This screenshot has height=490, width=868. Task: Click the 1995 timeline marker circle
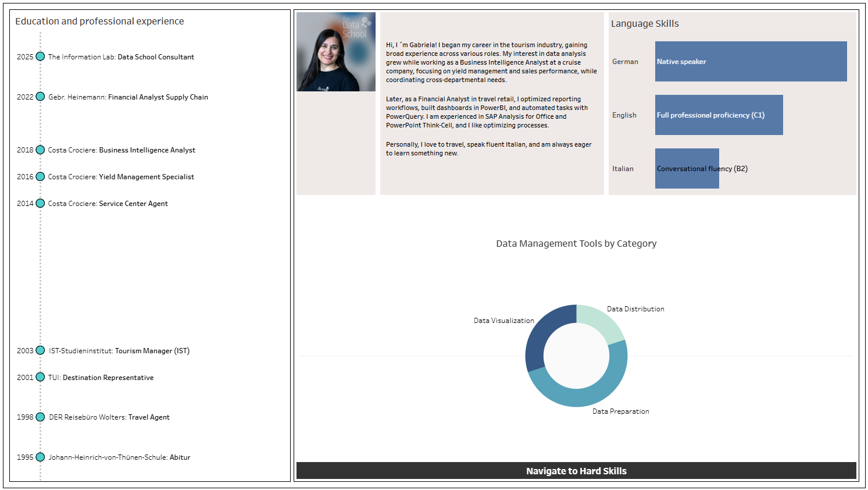coord(40,457)
